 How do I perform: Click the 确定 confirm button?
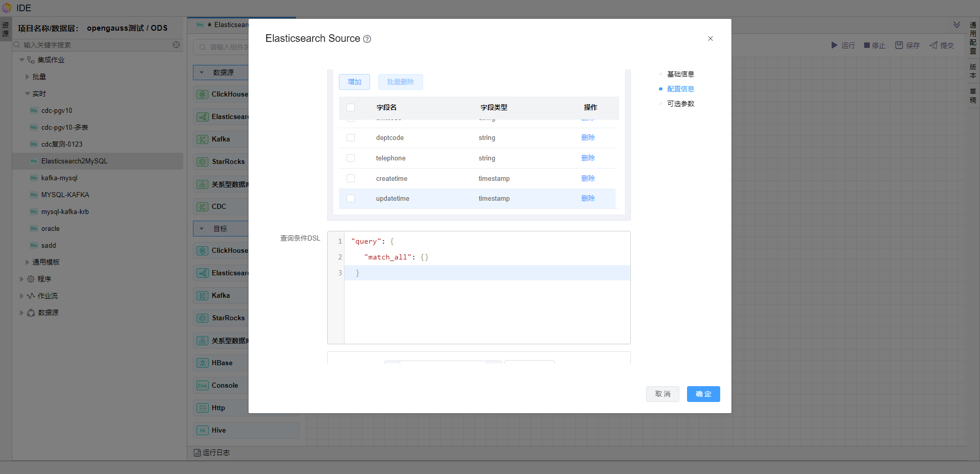point(703,394)
